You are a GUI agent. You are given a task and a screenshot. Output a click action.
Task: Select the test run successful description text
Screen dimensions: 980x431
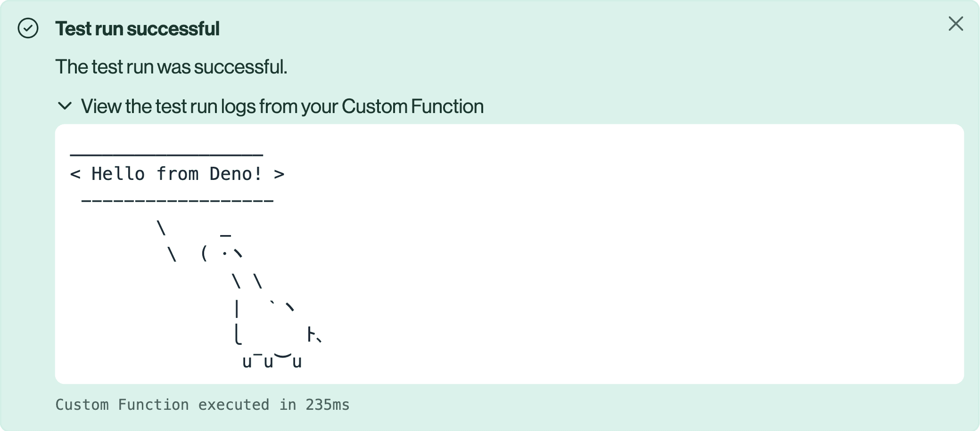click(172, 67)
